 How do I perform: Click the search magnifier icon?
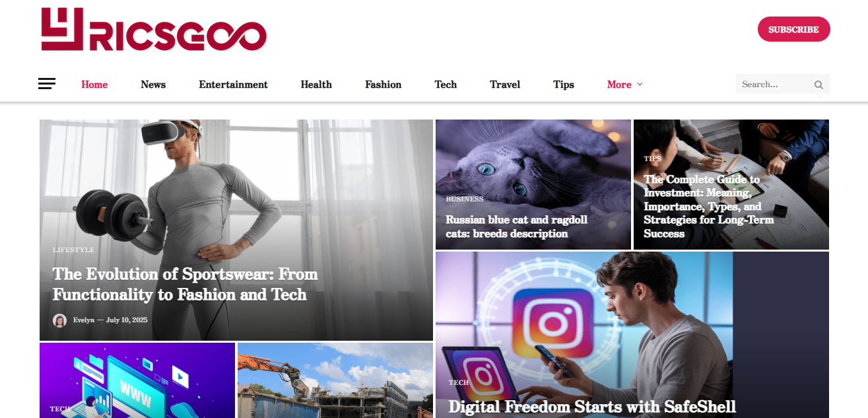pos(818,85)
